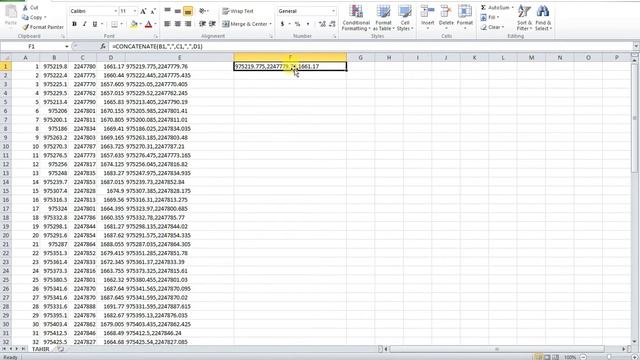Screen dimensions: 640x360
Task: Open the Merge & Center dropdown arrow
Action: pos(271,24)
